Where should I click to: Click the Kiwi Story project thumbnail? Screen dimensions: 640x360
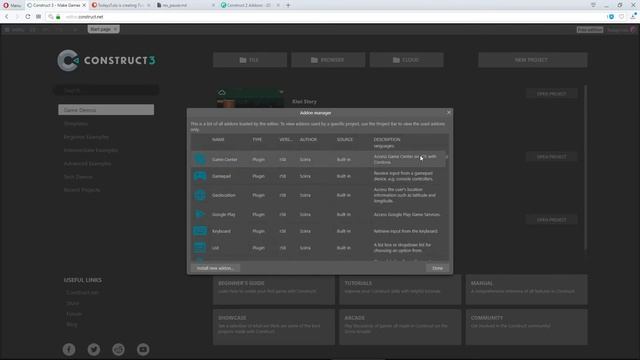click(x=250, y=98)
